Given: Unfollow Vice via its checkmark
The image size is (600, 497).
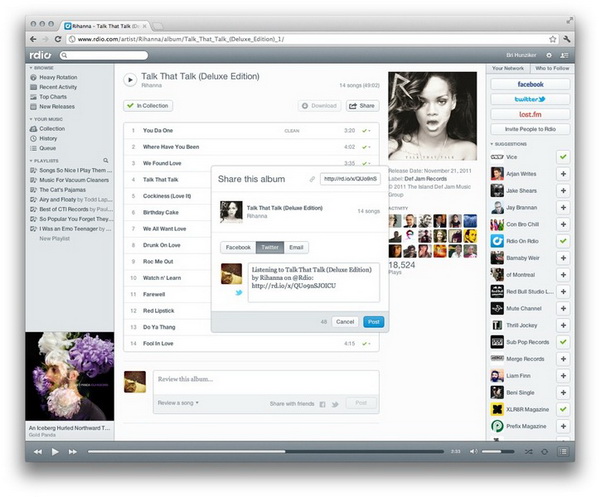Looking at the screenshot, I should coord(563,157).
